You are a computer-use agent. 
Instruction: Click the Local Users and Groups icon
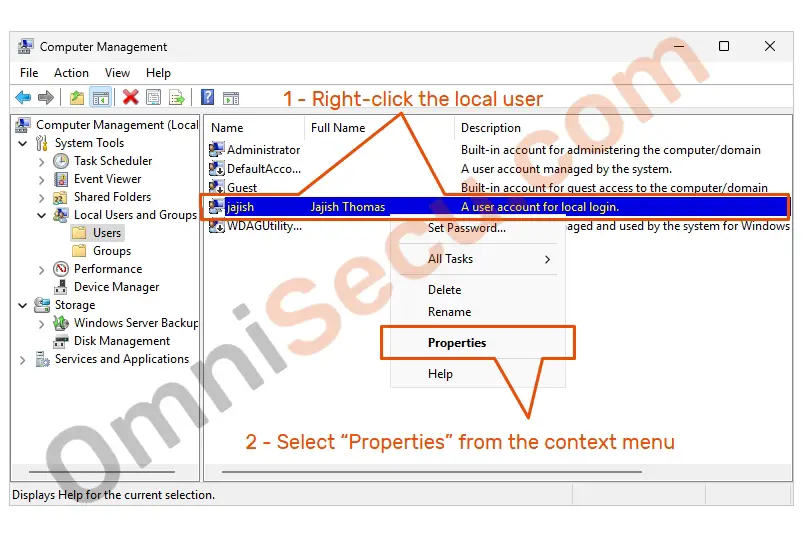coord(61,215)
